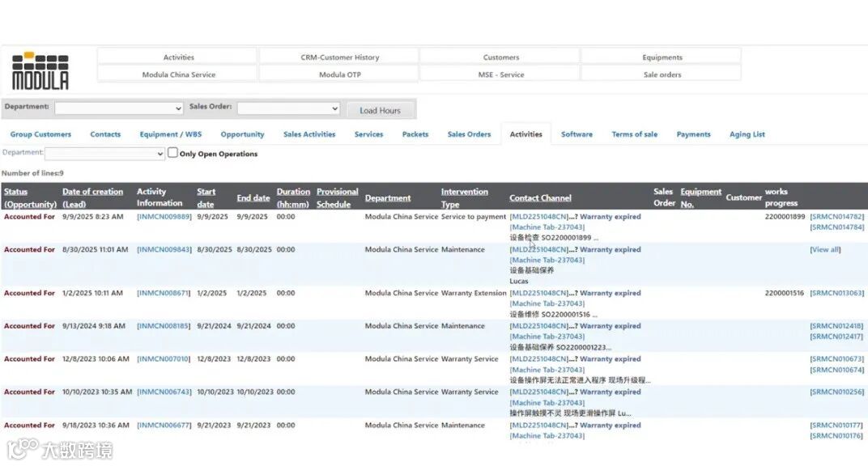Open MLD2251048CN link in 9/9/2025 row

(x=538, y=217)
